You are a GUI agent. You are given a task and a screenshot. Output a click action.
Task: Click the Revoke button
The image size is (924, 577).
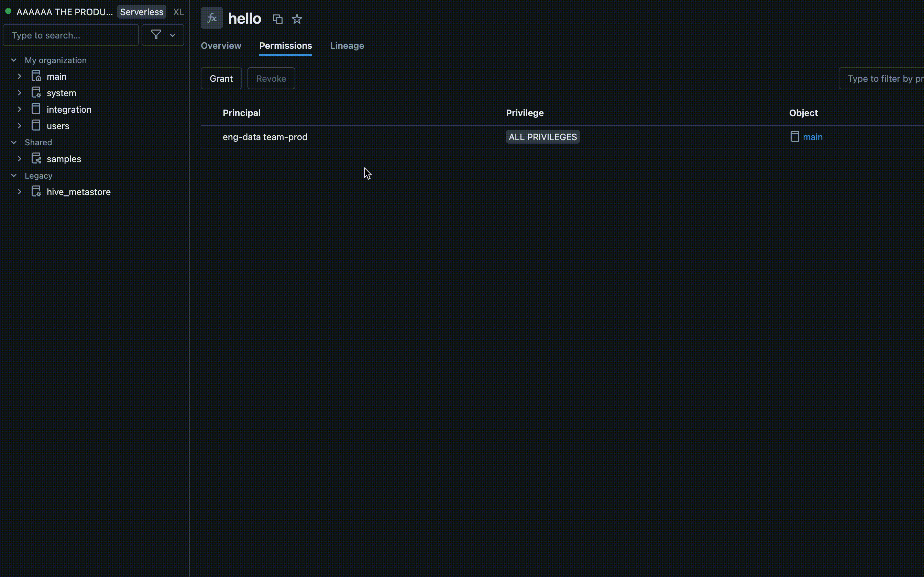tap(272, 78)
